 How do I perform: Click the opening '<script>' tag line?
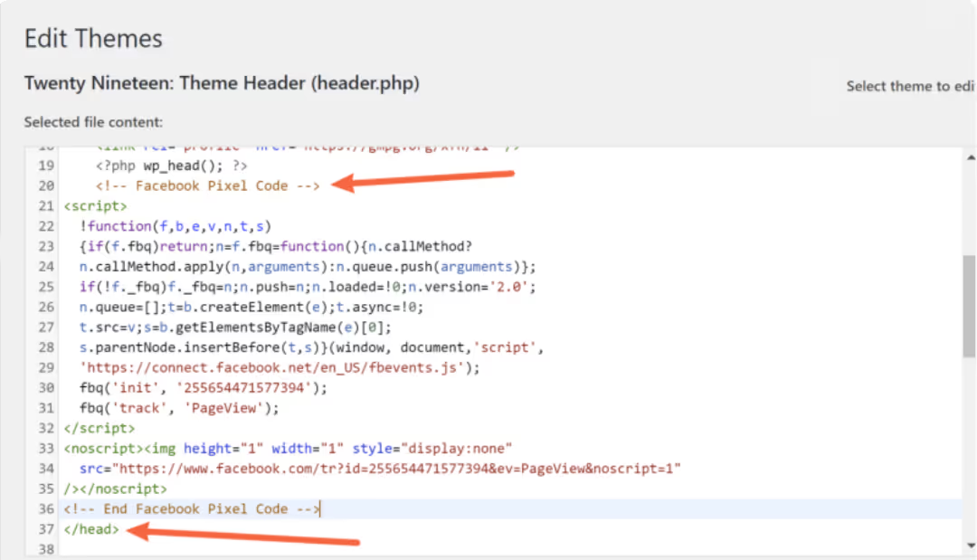[95, 206]
